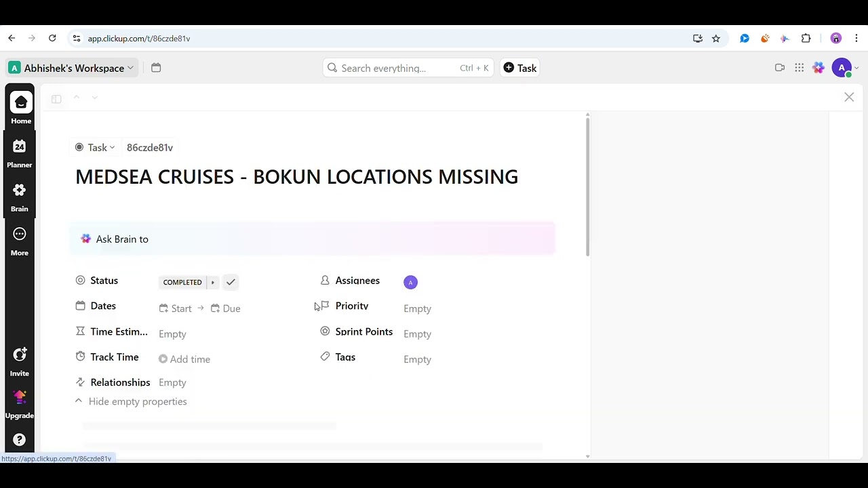Click the orange browser extension icon
Viewport: 868px width, 488px height.
pyautogui.click(x=765, y=39)
